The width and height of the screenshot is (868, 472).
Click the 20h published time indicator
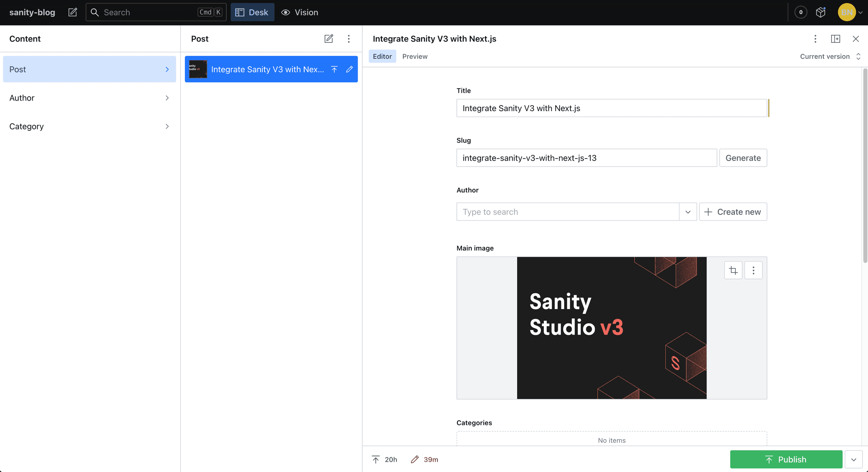384,459
